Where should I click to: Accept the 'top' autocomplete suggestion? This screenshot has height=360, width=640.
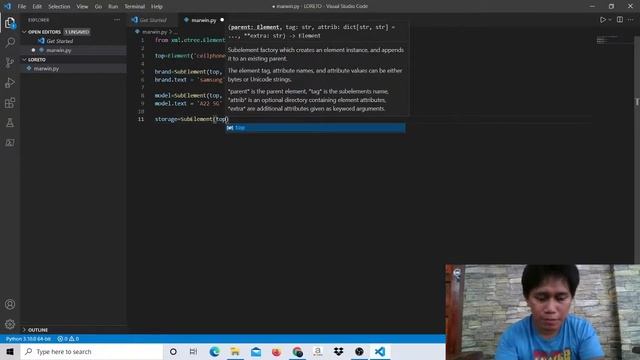click(x=316, y=128)
